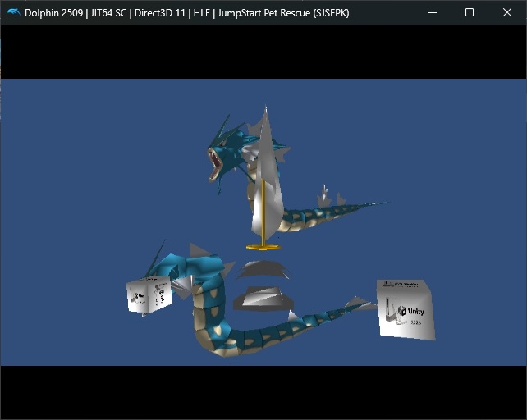Click the gray pedestal block in the center
Viewport: 527px width, 420px height.
click(x=261, y=298)
